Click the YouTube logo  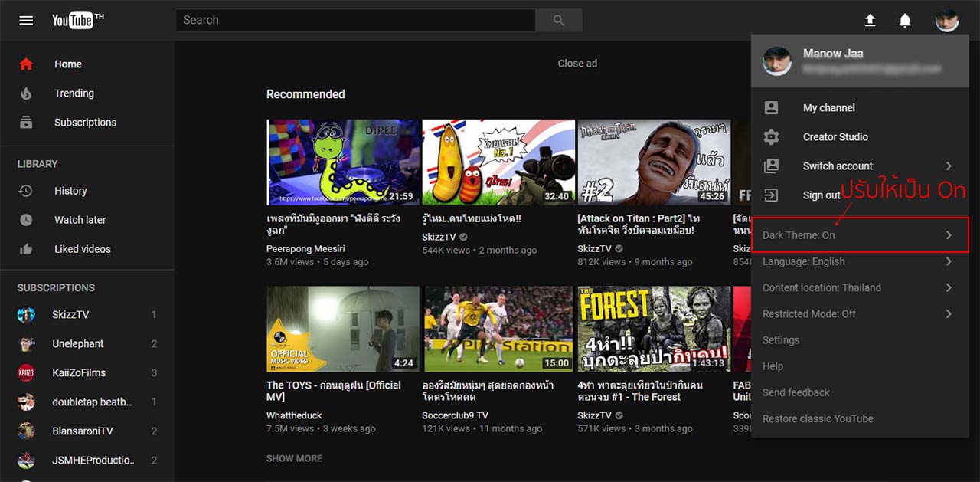coord(77,21)
